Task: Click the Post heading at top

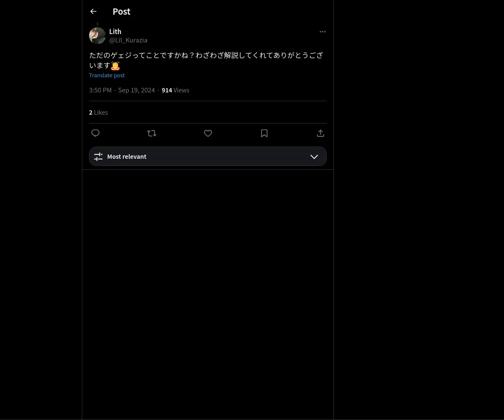Action: (121, 11)
